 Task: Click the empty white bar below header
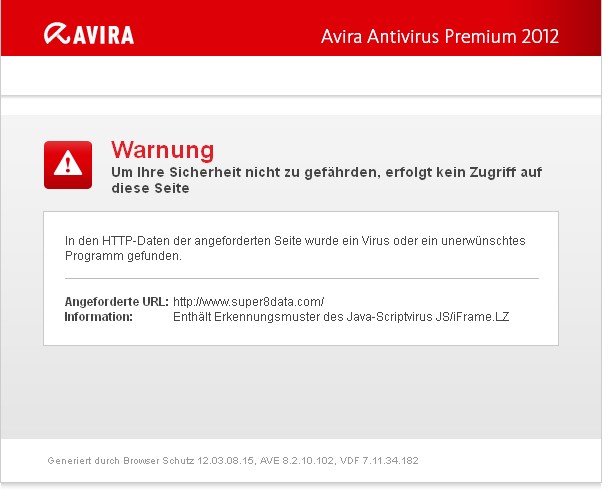[301, 75]
